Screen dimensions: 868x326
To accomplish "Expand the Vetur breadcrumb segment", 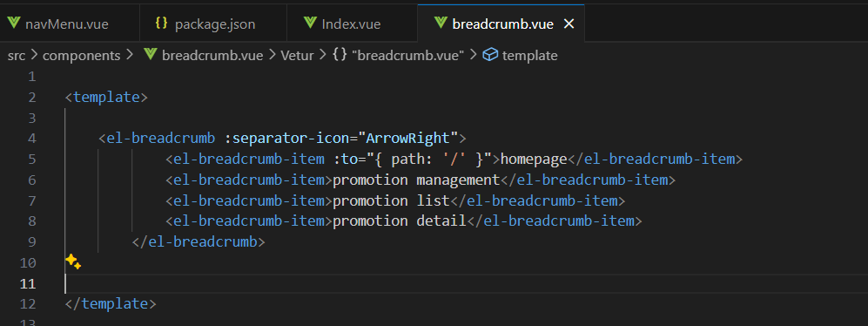I will pyautogui.click(x=297, y=56).
